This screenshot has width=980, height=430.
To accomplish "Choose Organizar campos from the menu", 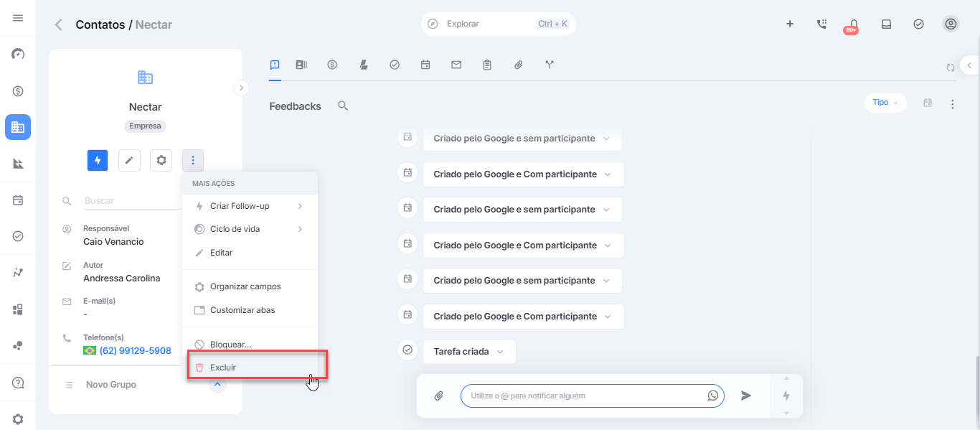I will point(250,286).
